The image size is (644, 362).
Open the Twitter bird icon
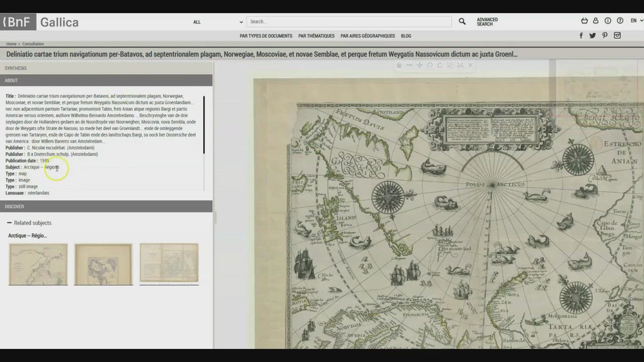[x=593, y=36]
